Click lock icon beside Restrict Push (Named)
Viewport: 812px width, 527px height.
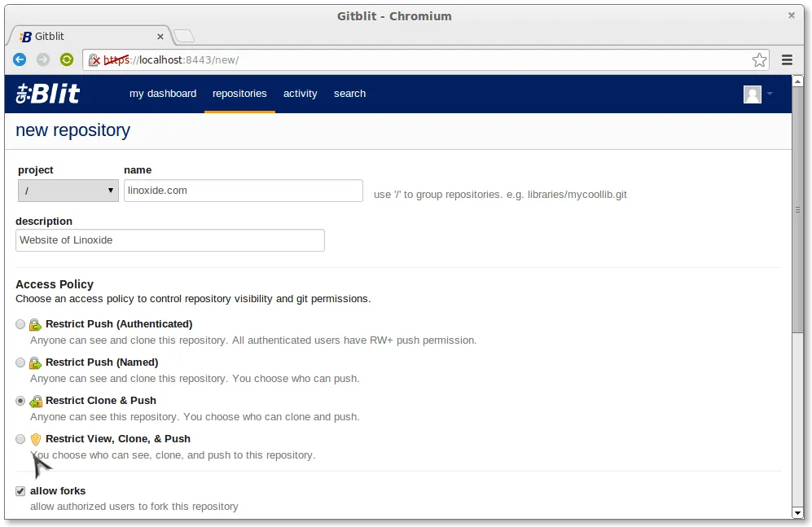(x=35, y=363)
